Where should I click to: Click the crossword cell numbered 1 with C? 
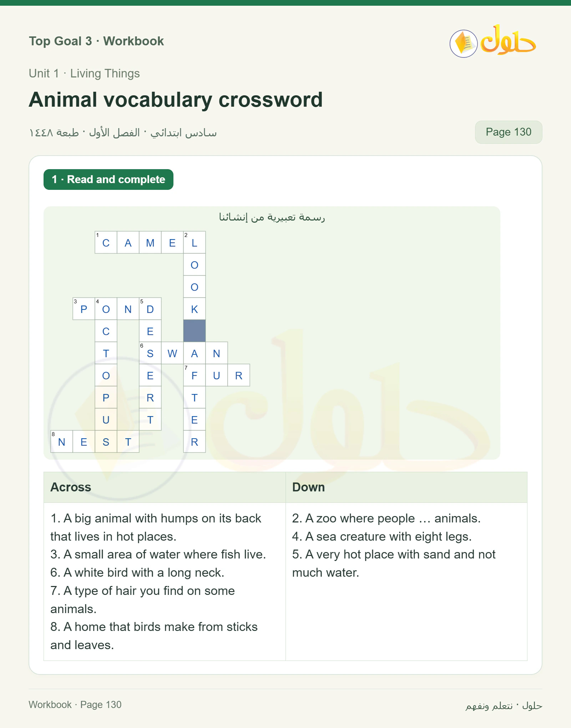point(106,242)
